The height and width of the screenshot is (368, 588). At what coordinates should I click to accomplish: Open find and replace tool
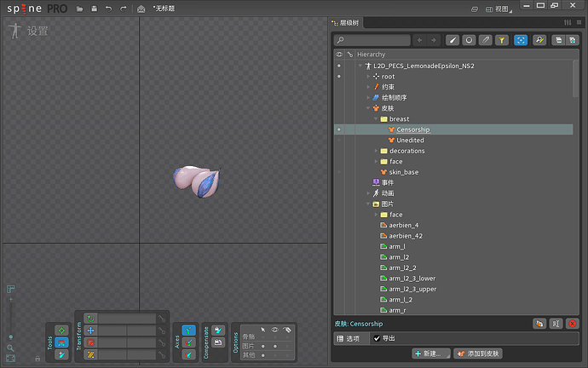(539, 40)
